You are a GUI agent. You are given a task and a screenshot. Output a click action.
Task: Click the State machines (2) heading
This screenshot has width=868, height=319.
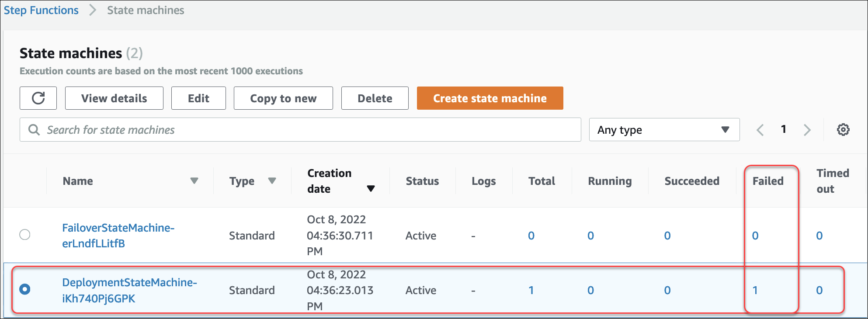pos(81,53)
